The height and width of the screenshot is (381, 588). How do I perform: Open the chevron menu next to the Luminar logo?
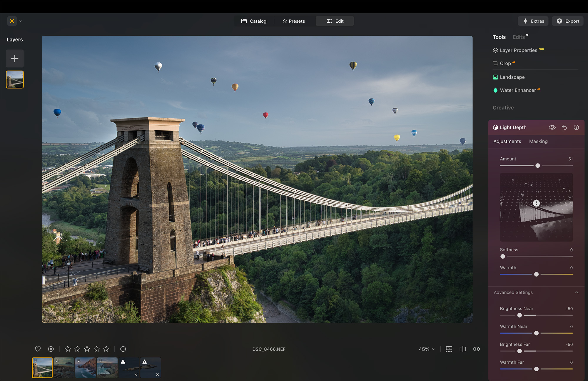point(20,21)
